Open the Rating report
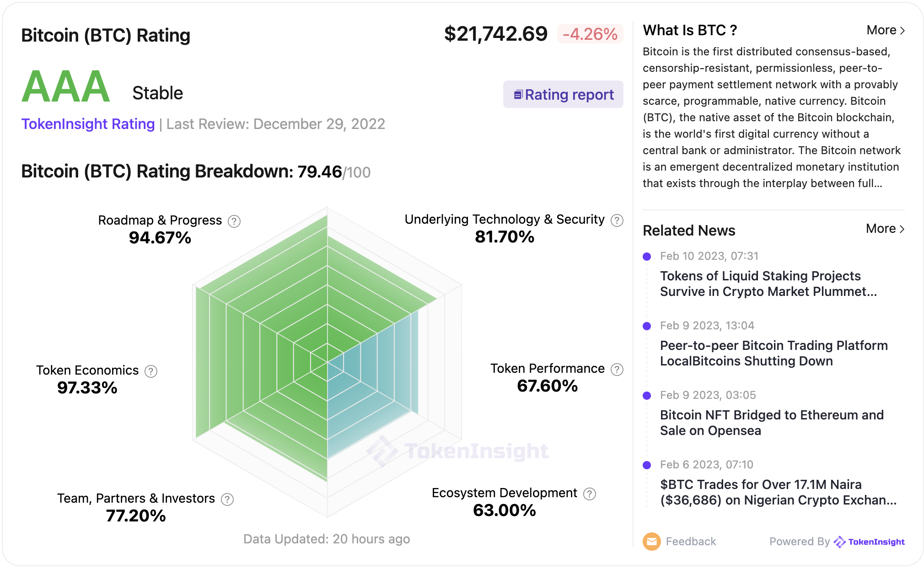 pos(563,95)
